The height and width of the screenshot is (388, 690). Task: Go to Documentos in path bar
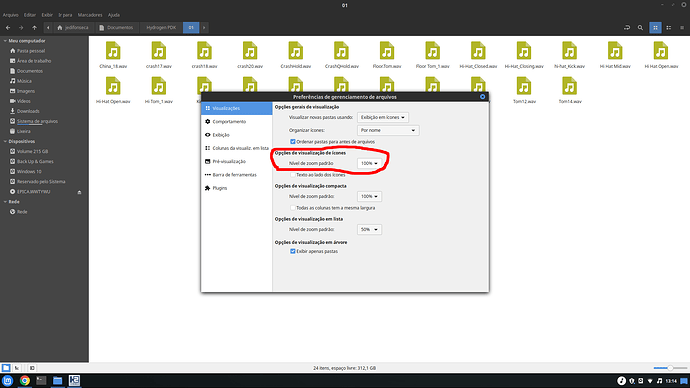(116, 28)
